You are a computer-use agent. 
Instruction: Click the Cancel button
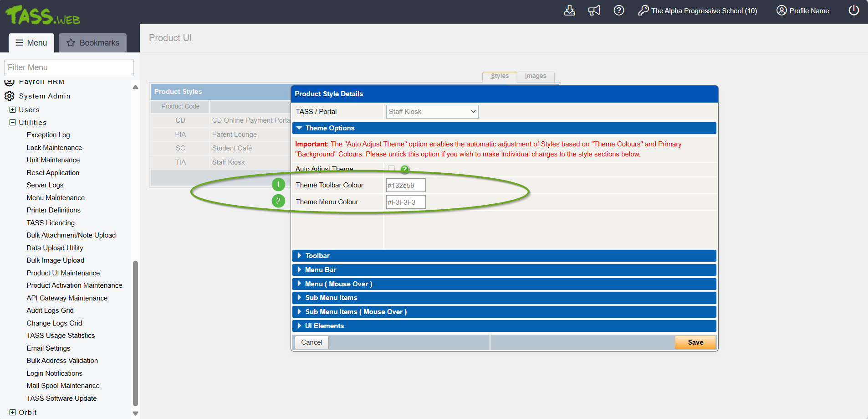pos(311,342)
